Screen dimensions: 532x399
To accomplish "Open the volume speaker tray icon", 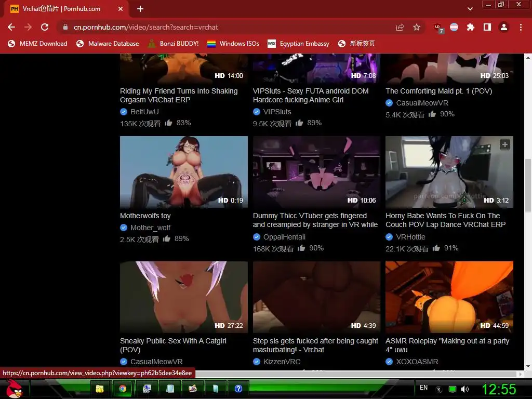I will (465, 389).
